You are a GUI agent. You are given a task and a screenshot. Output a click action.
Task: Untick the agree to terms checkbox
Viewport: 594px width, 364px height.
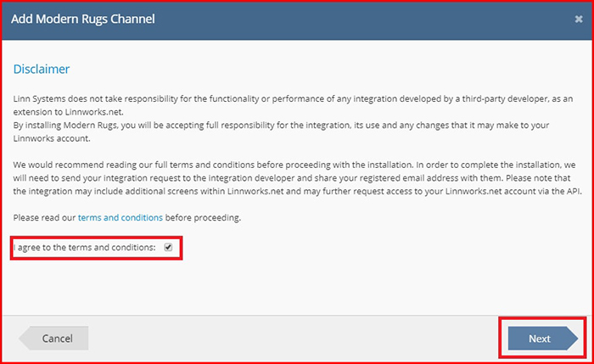(x=168, y=248)
